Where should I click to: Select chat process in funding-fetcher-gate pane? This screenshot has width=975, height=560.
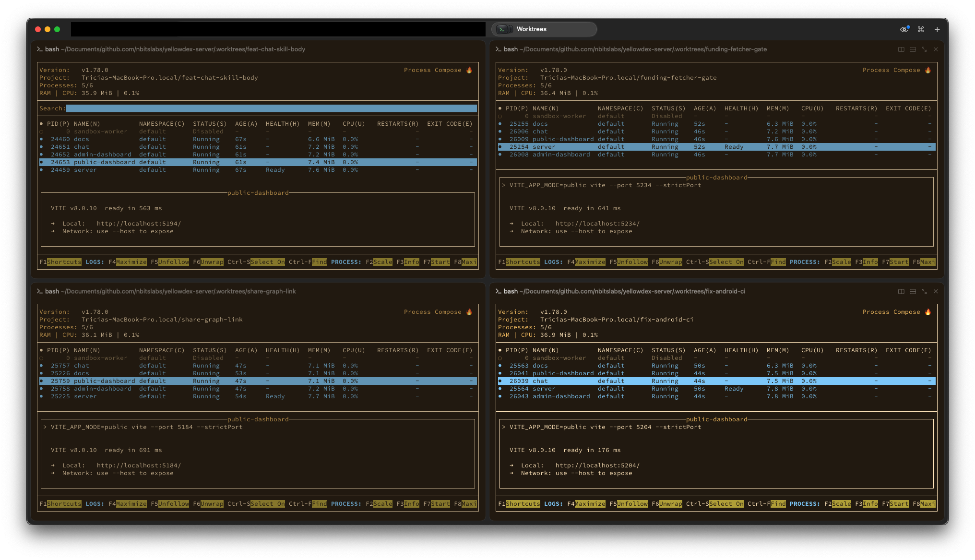click(717, 131)
